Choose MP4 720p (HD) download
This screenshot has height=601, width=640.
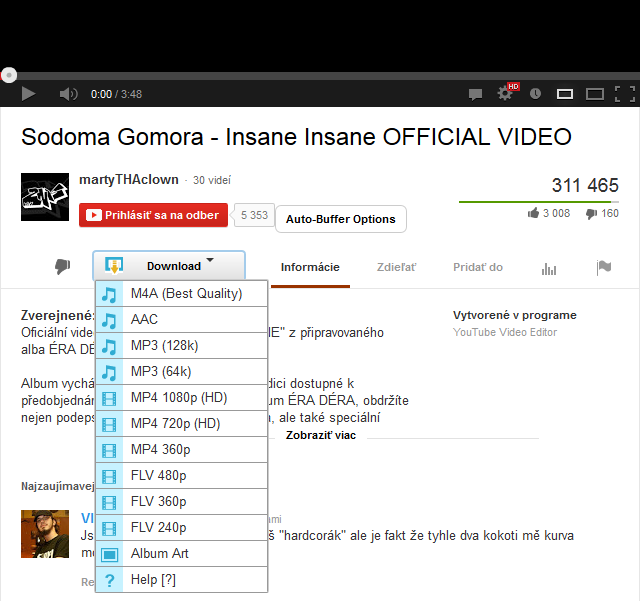pyautogui.click(x=182, y=424)
